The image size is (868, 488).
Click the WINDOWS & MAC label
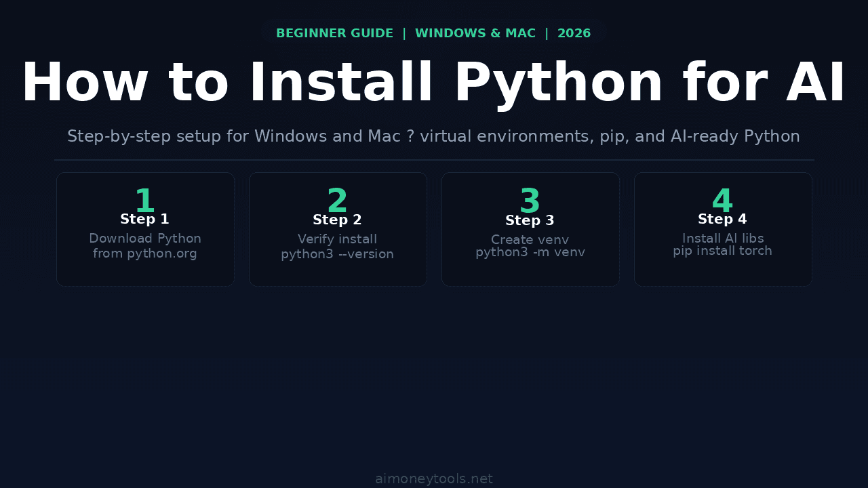click(475, 33)
